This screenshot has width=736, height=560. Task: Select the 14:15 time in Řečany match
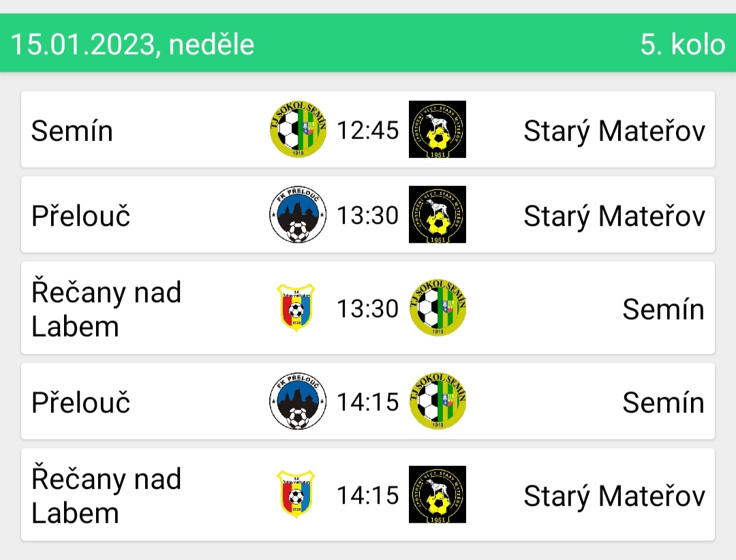pyautogui.click(x=368, y=495)
